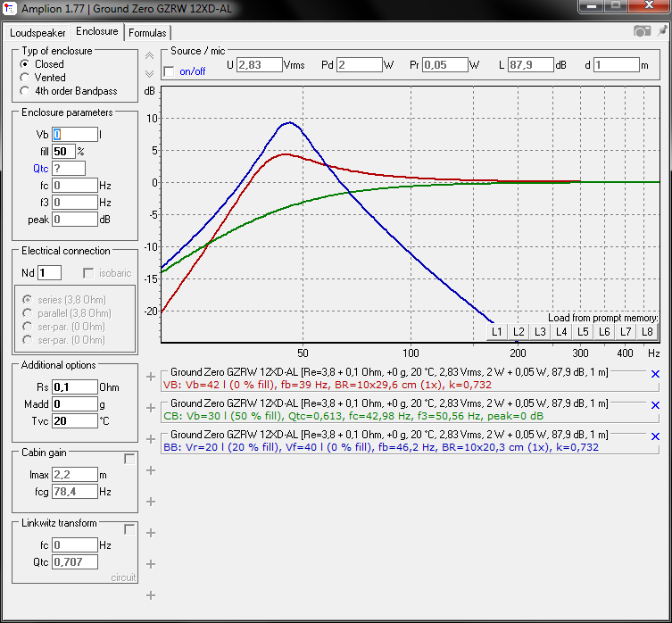Screen dimensions: 672x623
Task: Click the pin window icon
Action: click(661, 31)
